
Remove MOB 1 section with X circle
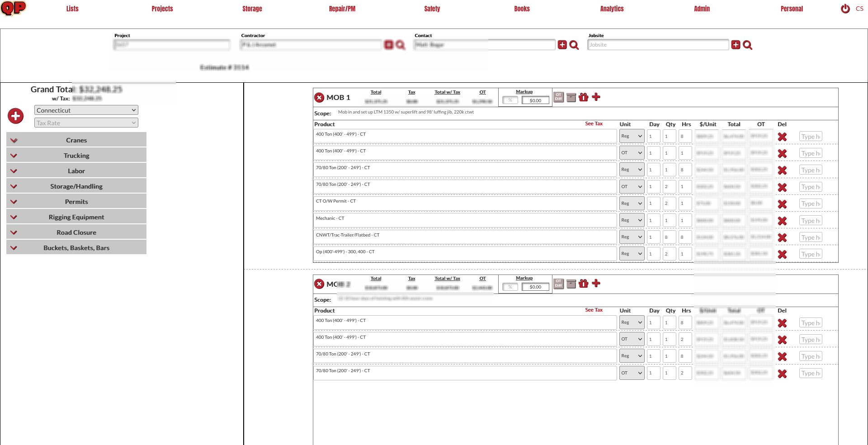319,97
